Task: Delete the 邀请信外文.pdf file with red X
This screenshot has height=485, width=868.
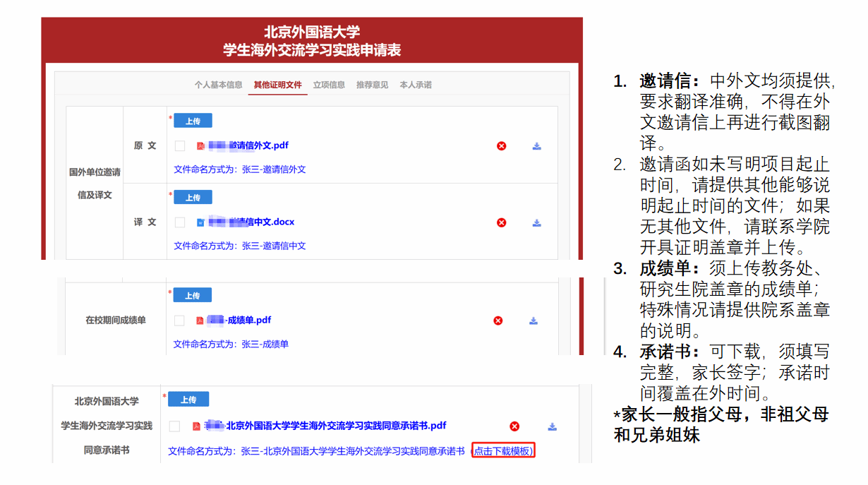Action: pos(501,146)
